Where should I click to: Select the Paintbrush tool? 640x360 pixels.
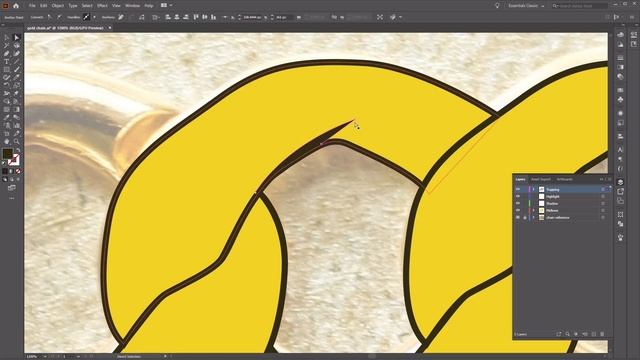pos(17,69)
